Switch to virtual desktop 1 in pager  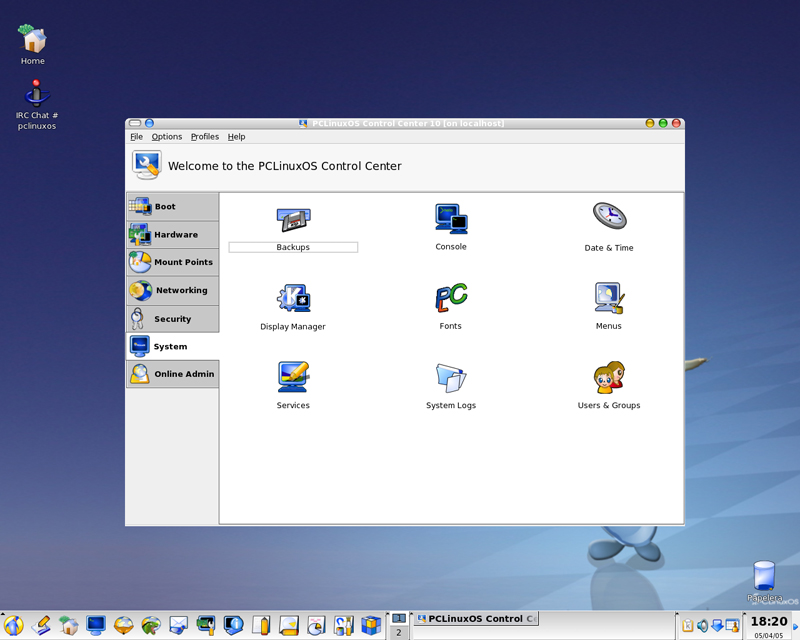click(399, 619)
